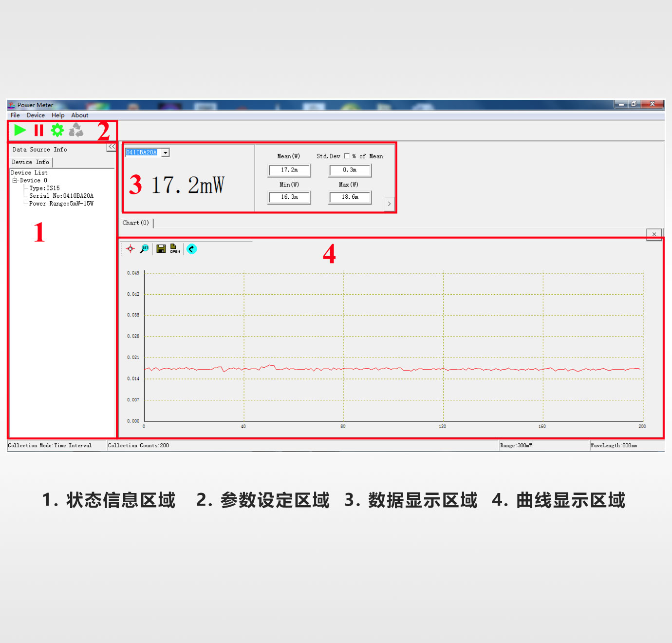This screenshot has height=643, width=672.
Task: Click the OPEN file icon in chart toolbar
Action: [175, 249]
